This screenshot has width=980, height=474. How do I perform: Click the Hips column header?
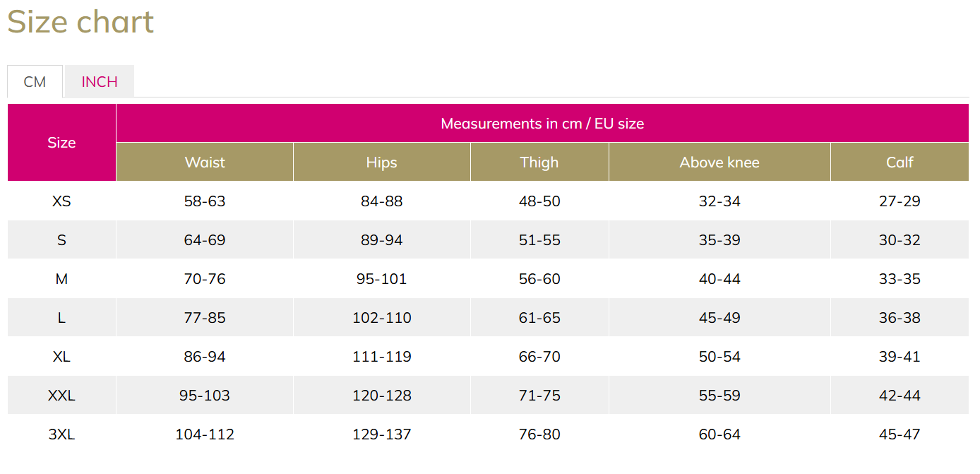tap(381, 162)
